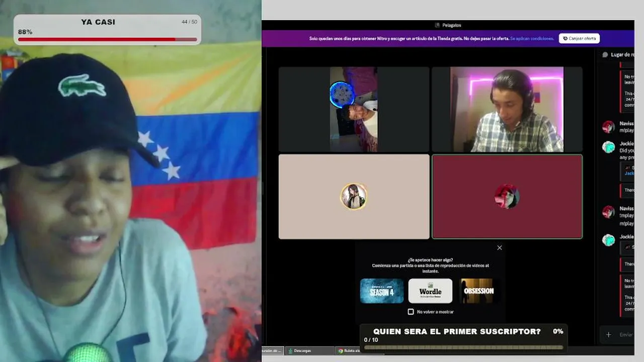Click Jockie's avatar beside the 'Did you' message
Image resolution: width=644 pixels, height=362 pixels.
(x=609, y=147)
